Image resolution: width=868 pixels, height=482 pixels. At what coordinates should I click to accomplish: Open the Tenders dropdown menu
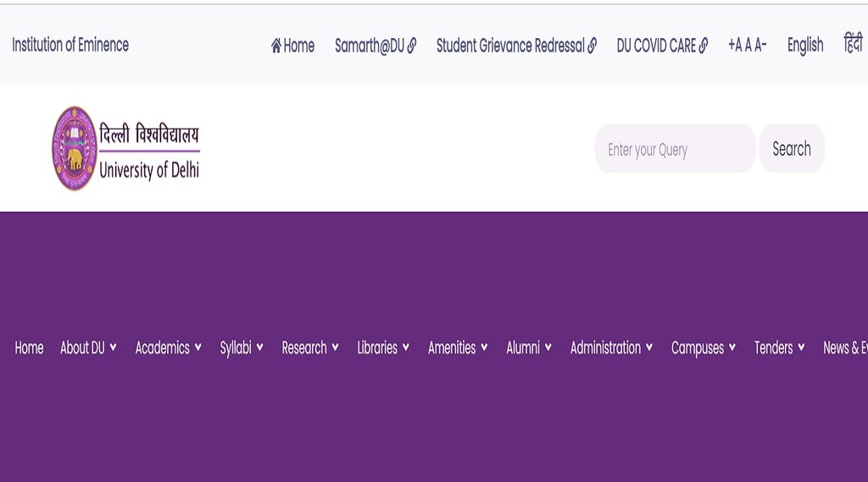tap(779, 347)
